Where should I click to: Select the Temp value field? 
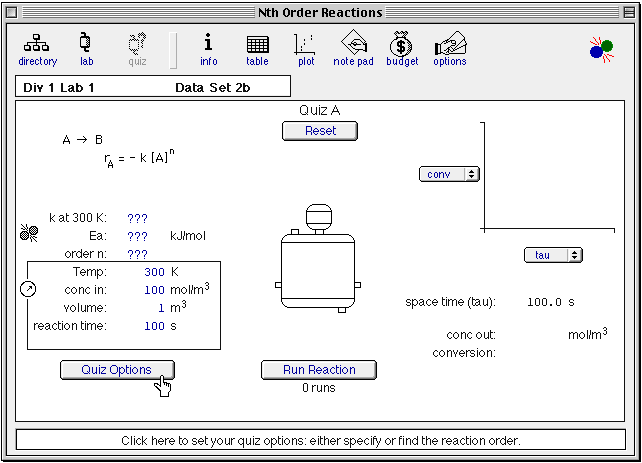(154, 272)
